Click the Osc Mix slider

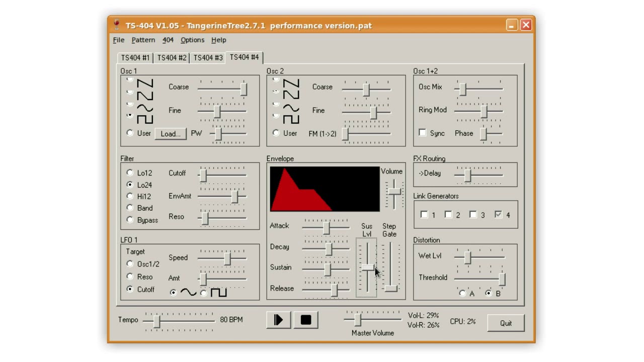click(478, 89)
